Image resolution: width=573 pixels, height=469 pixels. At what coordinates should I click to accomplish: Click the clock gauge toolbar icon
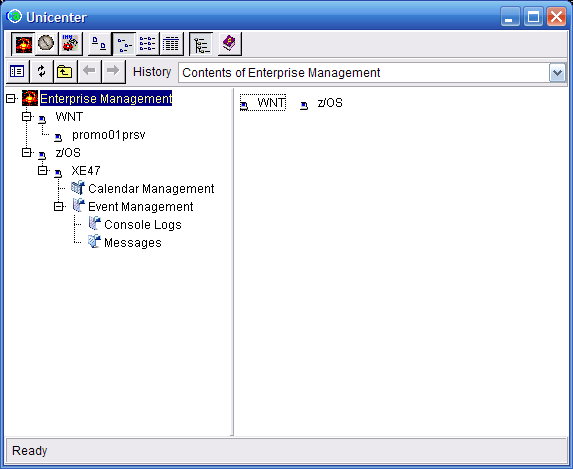pos(46,44)
